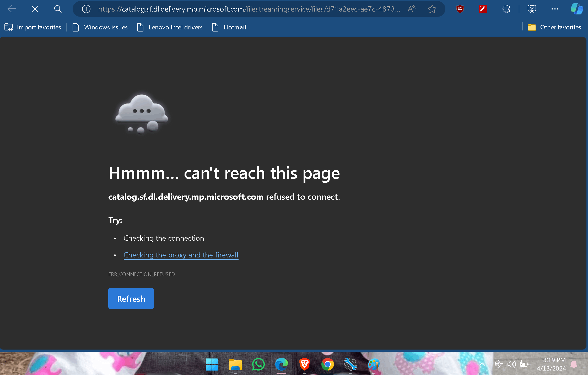Show hidden icons in system tray
The image size is (588, 375).
[482, 364]
